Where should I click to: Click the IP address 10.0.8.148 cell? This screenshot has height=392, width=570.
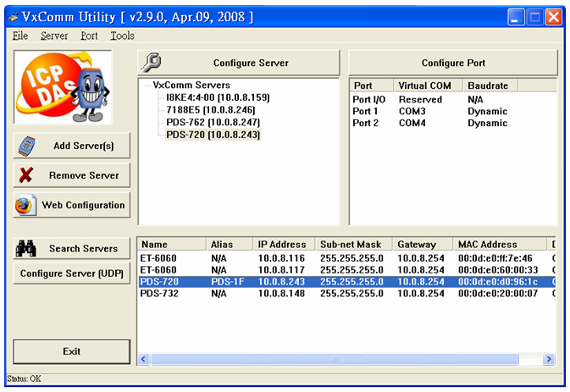[281, 293]
